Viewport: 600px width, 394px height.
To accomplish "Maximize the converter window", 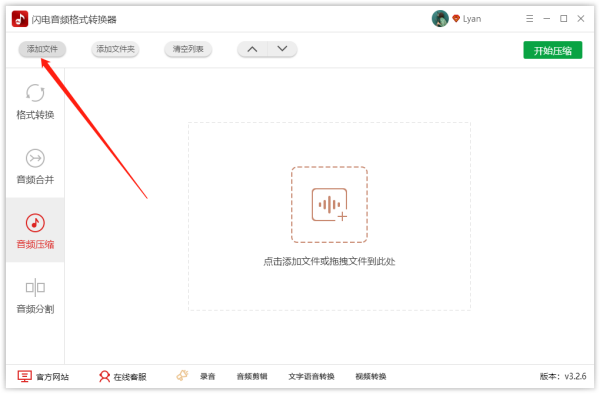I will tap(564, 18).
